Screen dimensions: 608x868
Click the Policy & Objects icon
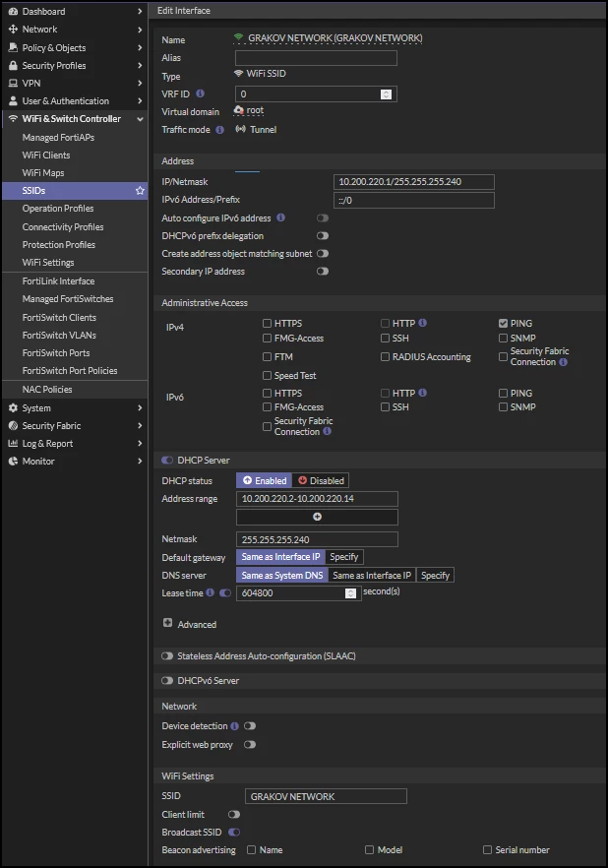pyautogui.click(x=13, y=47)
